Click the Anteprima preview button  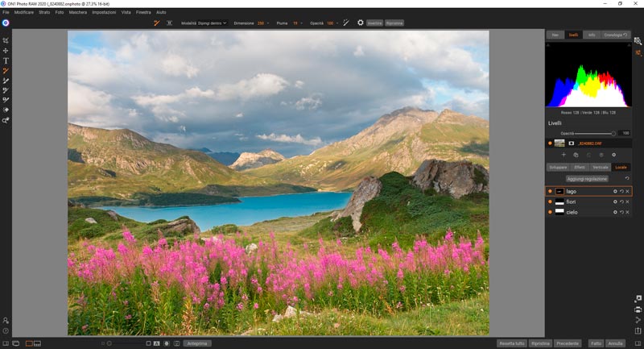tap(197, 343)
